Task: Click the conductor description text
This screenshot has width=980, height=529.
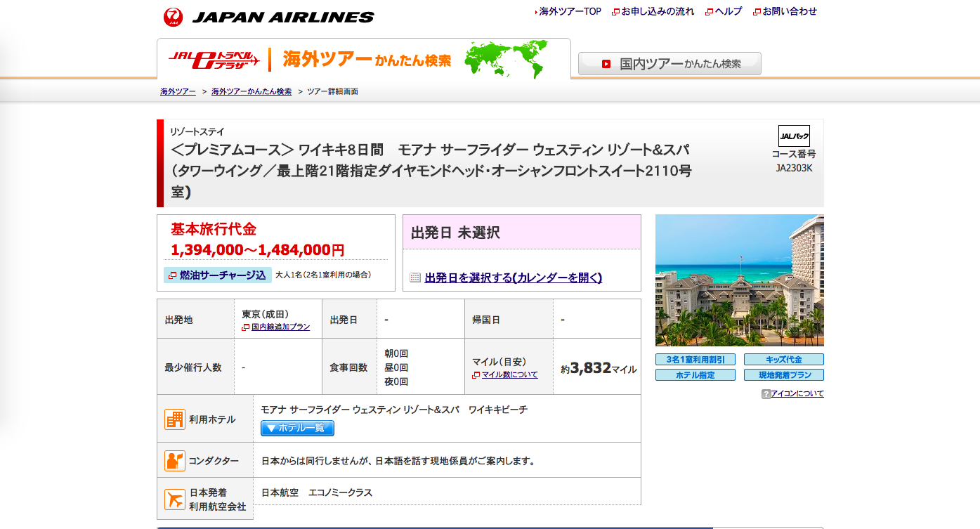Action: pyautogui.click(x=398, y=461)
